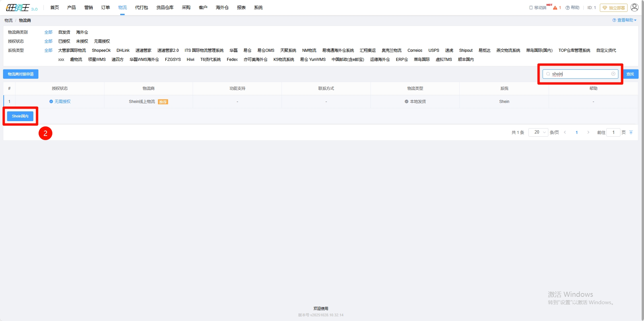Click the user avatar icon
The height and width of the screenshot is (321, 644).
[634, 7]
